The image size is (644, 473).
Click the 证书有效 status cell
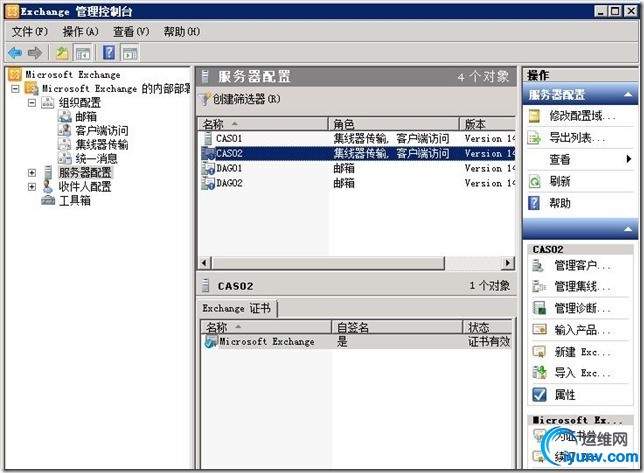[x=489, y=342]
